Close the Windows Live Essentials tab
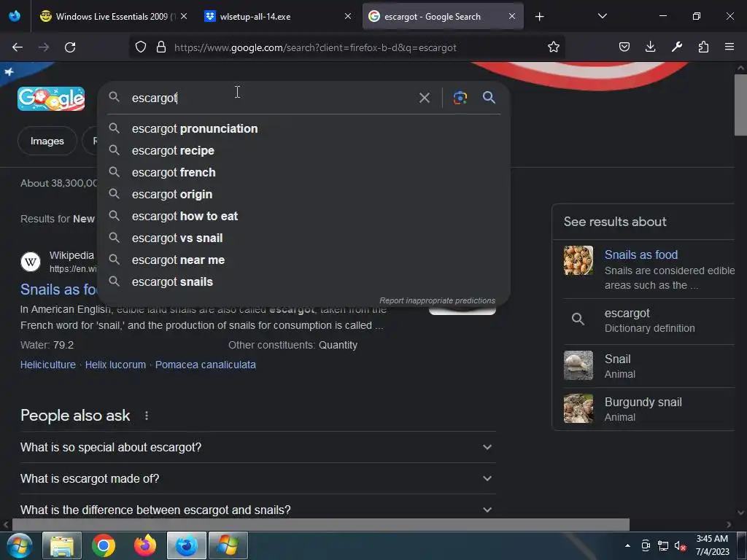Viewport: 747px width, 560px height. click(184, 17)
